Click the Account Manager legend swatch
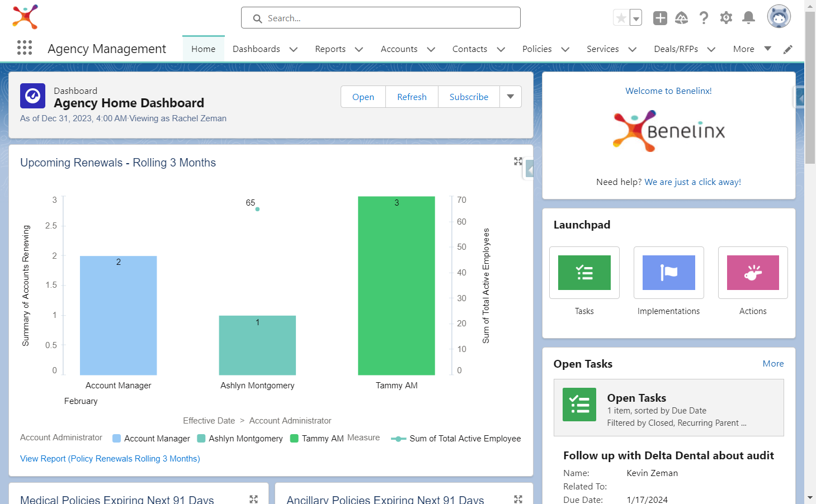The width and height of the screenshot is (816, 504). [x=117, y=439]
